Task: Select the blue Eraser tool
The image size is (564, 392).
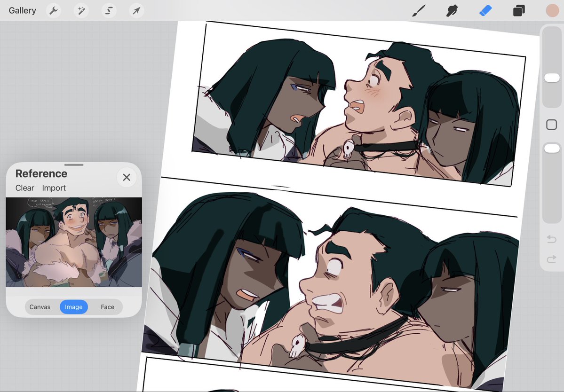Action: pos(485,10)
